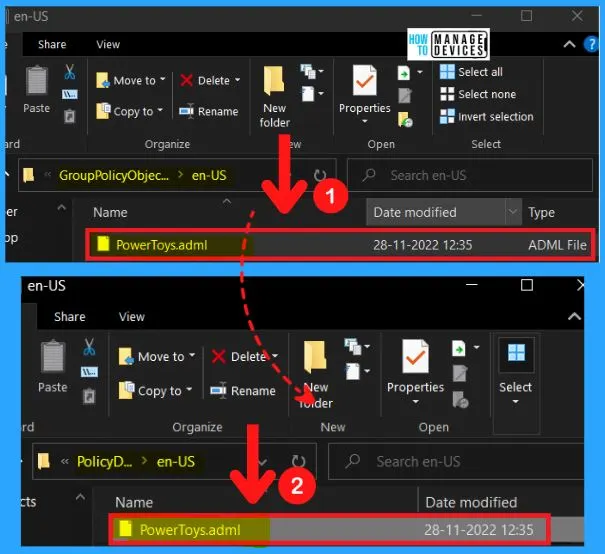The image size is (605, 554).
Task: Click Rename in bottom window ribbon
Action: pos(243,391)
